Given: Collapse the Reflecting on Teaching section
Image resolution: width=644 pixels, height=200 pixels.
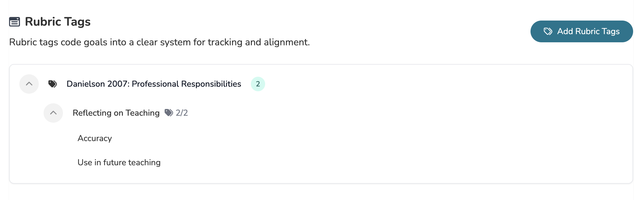Looking at the screenshot, I should 53,113.
